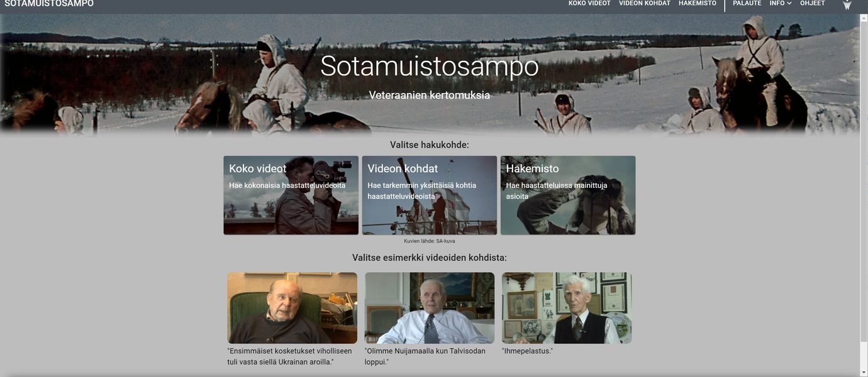Click the PALAUTE feedback link
This screenshot has width=868, height=377.
pos(747,3)
